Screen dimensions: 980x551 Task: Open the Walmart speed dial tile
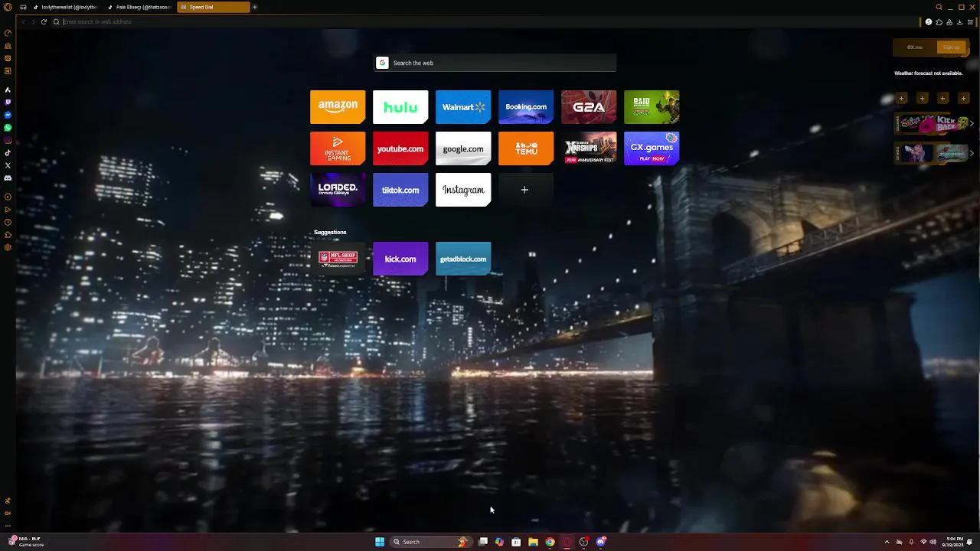click(463, 107)
